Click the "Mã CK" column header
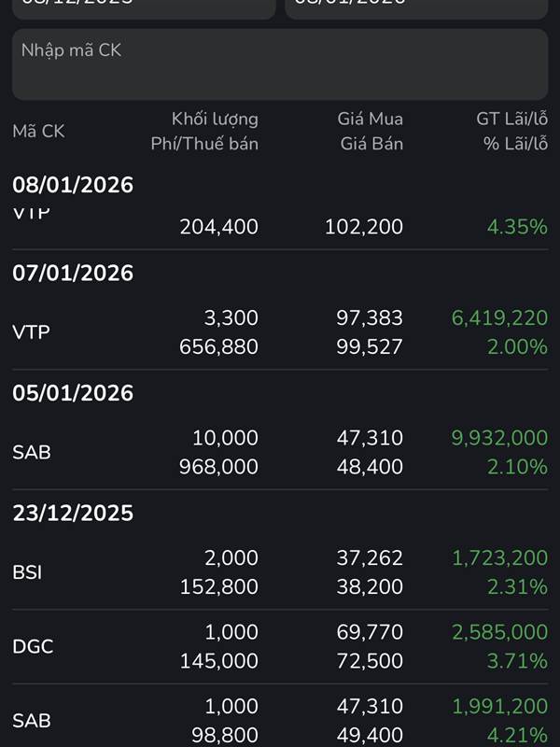 [38, 132]
